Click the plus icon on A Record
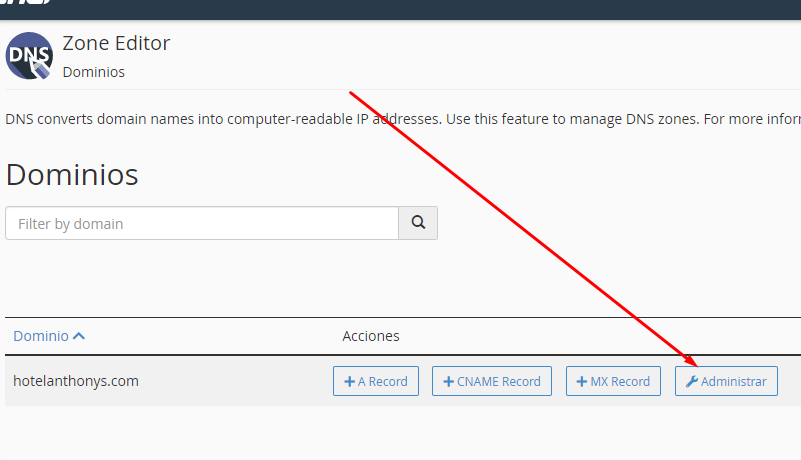Viewport: 801px width, 460px height. [349, 381]
